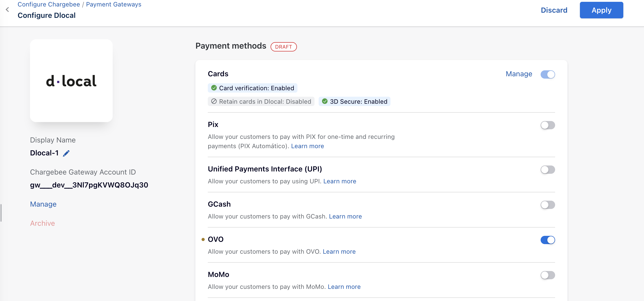Select the gateway ID gw___dev__3Nl7pgKVWQ8OJq30
The image size is (644, 301).
coord(89,185)
